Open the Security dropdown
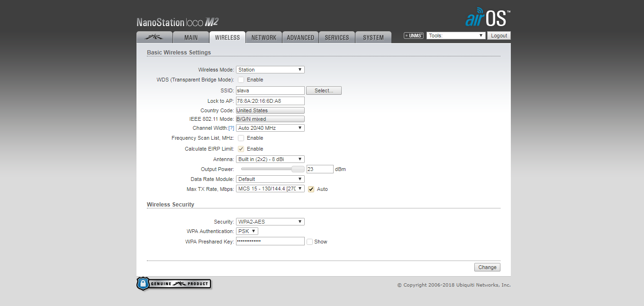Screen dimensions: 644x306 [x=270, y=222]
